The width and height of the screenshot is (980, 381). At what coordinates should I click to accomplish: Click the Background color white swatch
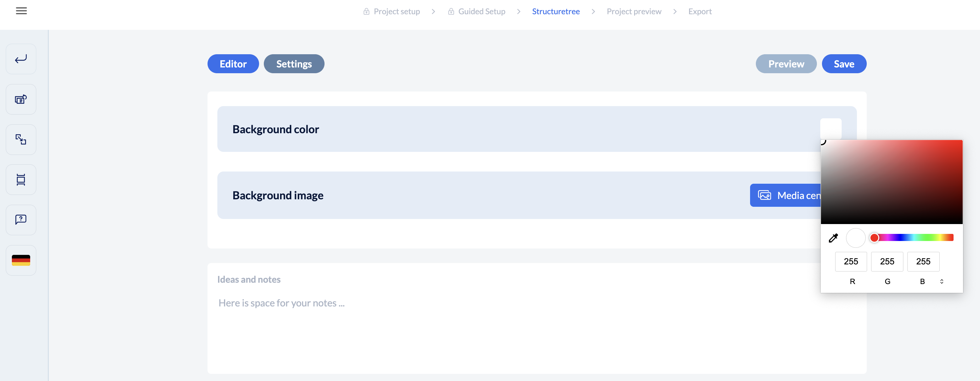830,129
